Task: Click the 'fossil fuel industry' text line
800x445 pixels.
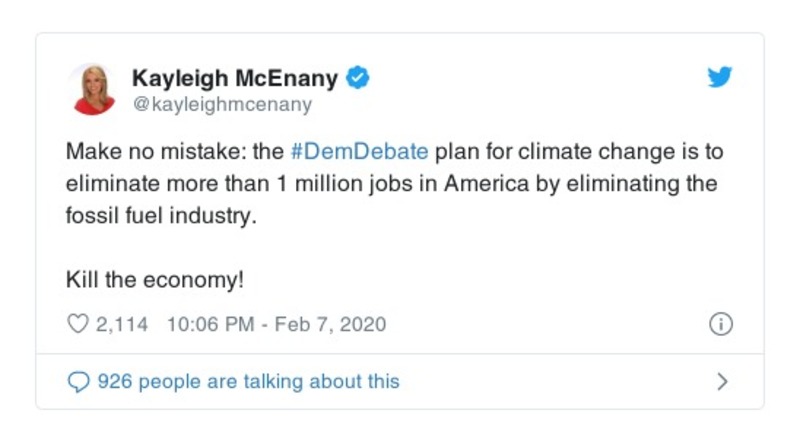Action: coord(160,216)
